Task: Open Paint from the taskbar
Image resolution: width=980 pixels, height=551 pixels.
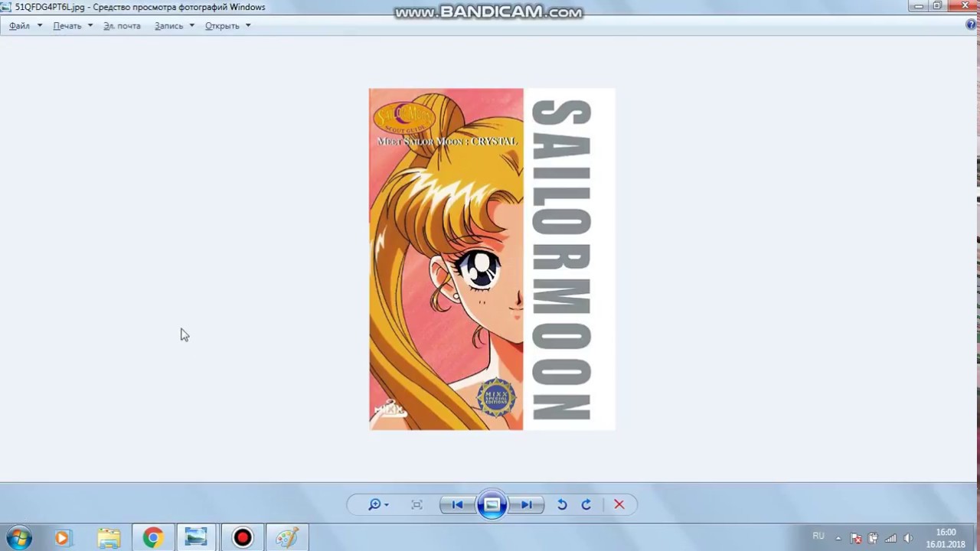Action: click(x=286, y=538)
